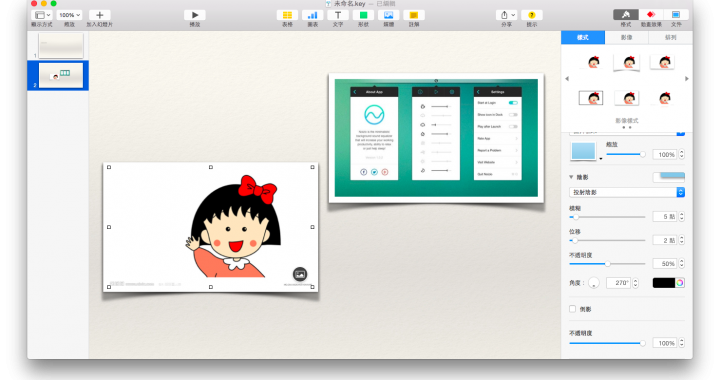The image size is (720, 380).
Task: Open the 顯示方式 view options button
Action: tap(42, 15)
